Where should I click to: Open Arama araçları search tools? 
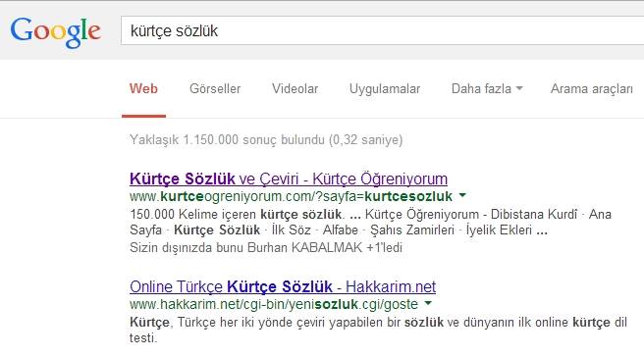click(591, 88)
